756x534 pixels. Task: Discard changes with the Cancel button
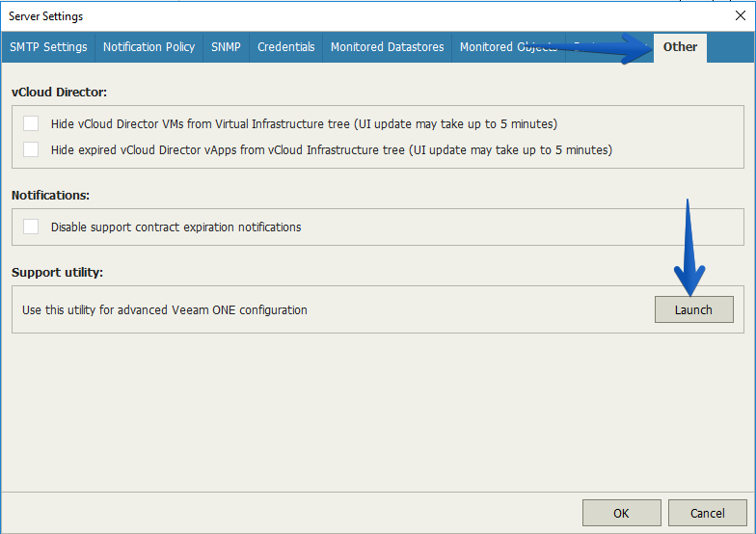click(x=708, y=513)
